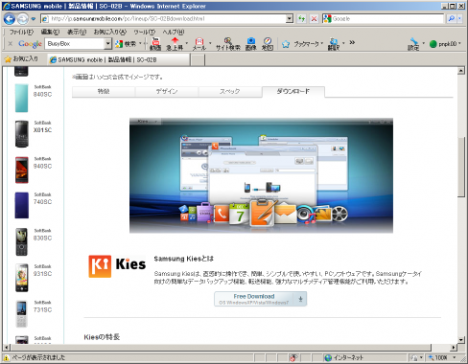This screenshot has width=468, height=364.
Task: Open the 表示(V) menu
Action: point(77,32)
